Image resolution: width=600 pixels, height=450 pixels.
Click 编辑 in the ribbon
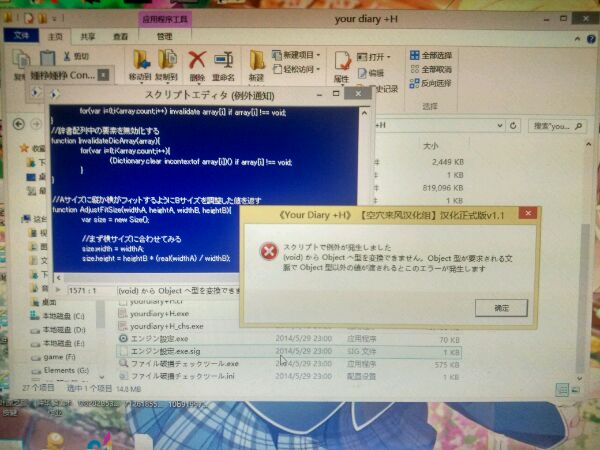click(371, 73)
